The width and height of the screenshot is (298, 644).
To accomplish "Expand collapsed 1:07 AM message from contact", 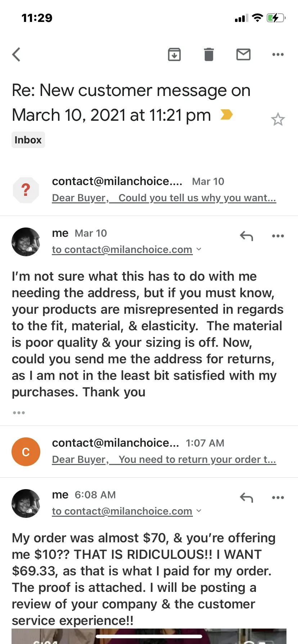I will 149,451.
